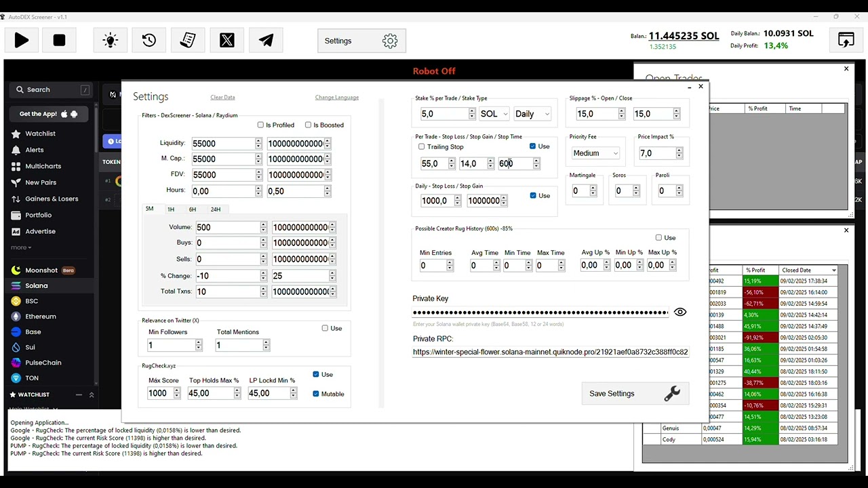The height and width of the screenshot is (488, 868).
Task: Toggle the light bulb theme icon
Action: [110, 41]
